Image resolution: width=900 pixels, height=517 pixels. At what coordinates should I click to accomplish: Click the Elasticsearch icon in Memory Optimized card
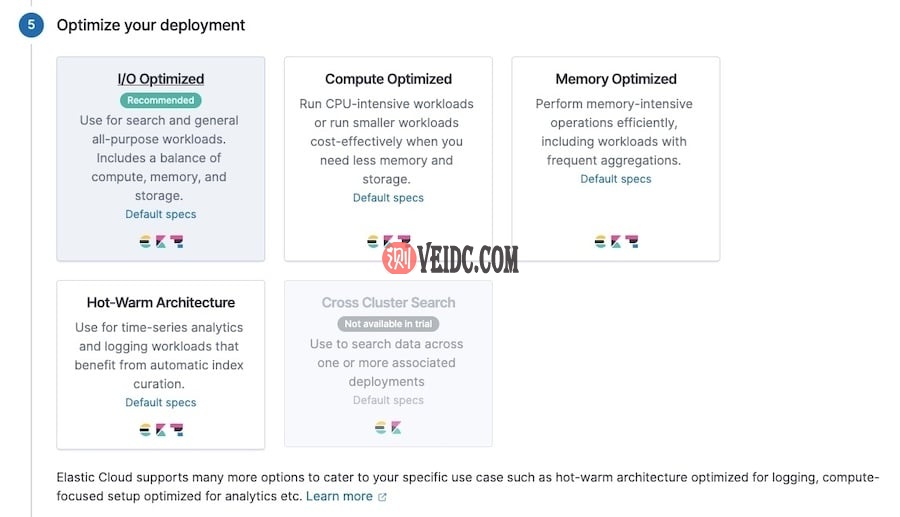click(600, 241)
